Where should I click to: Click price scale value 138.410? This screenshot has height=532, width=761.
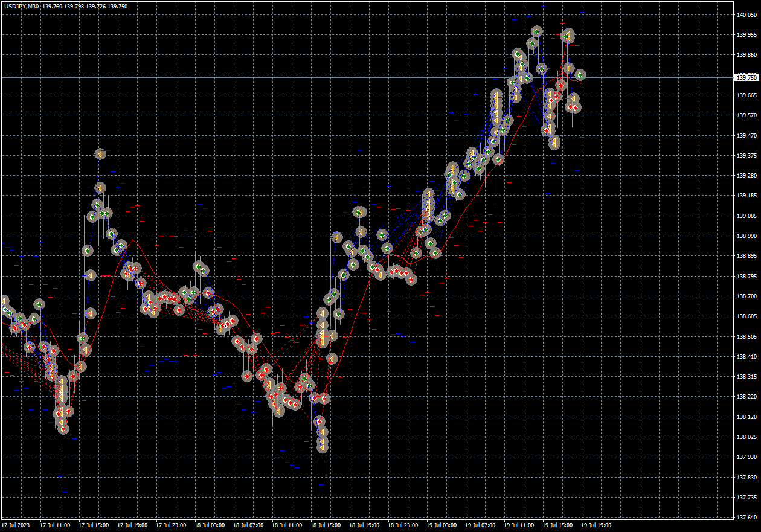tap(747, 356)
